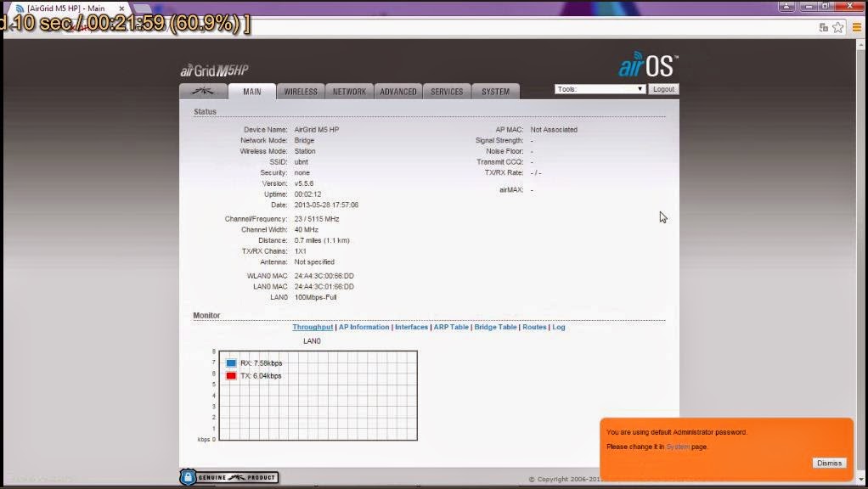The width and height of the screenshot is (868, 489).
Task: Open the SYSTEM tab
Action: click(495, 92)
